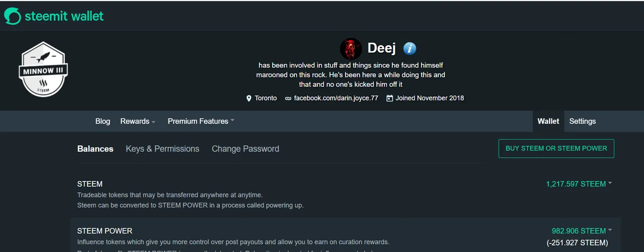Click the calendar icon beside Joined date

[x=389, y=98]
